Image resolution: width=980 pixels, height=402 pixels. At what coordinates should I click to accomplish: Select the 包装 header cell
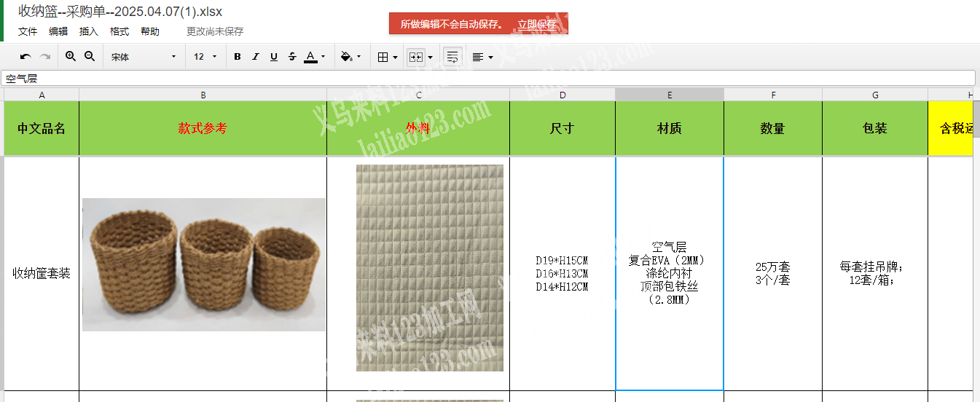tap(875, 128)
